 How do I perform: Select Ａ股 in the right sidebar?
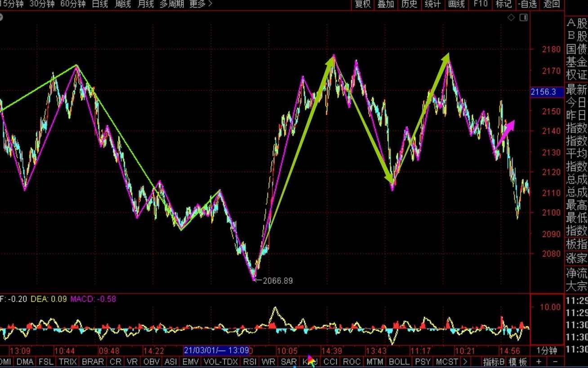click(x=577, y=23)
